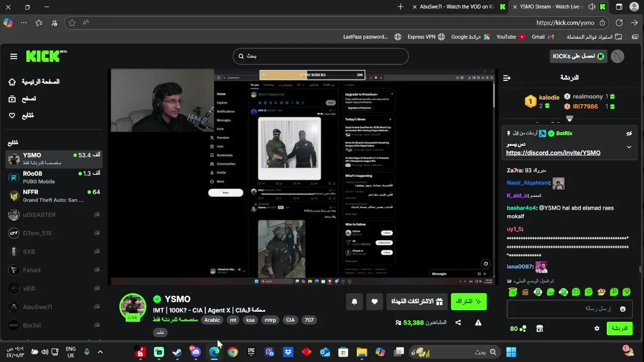The height and width of the screenshot is (362, 644).
Task: Open offline channel SXB
Action: [54, 251]
